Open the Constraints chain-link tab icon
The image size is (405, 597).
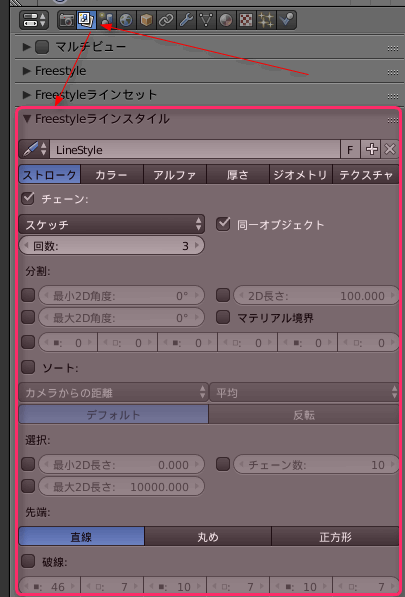point(166,20)
